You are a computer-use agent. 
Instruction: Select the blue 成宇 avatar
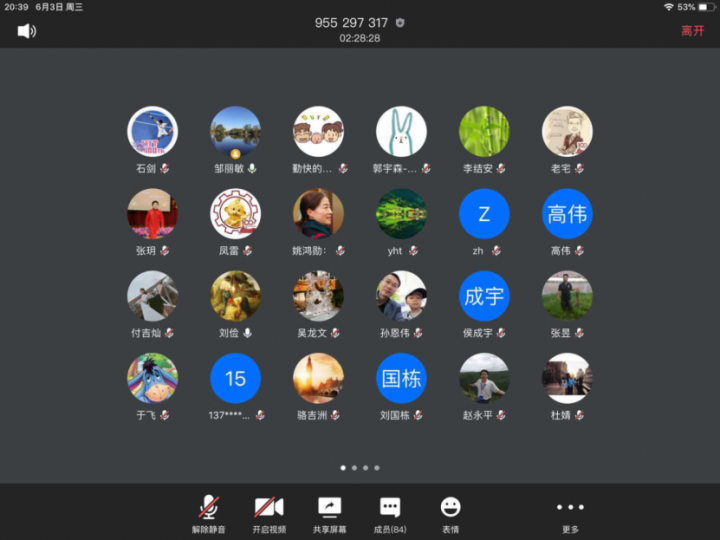pyautogui.click(x=484, y=296)
